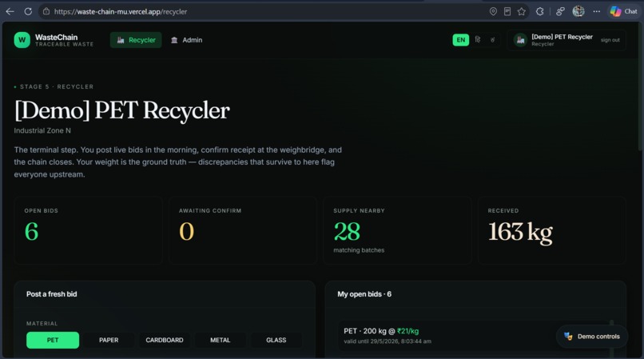Click the emoji icon on Demo controls

point(568,337)
